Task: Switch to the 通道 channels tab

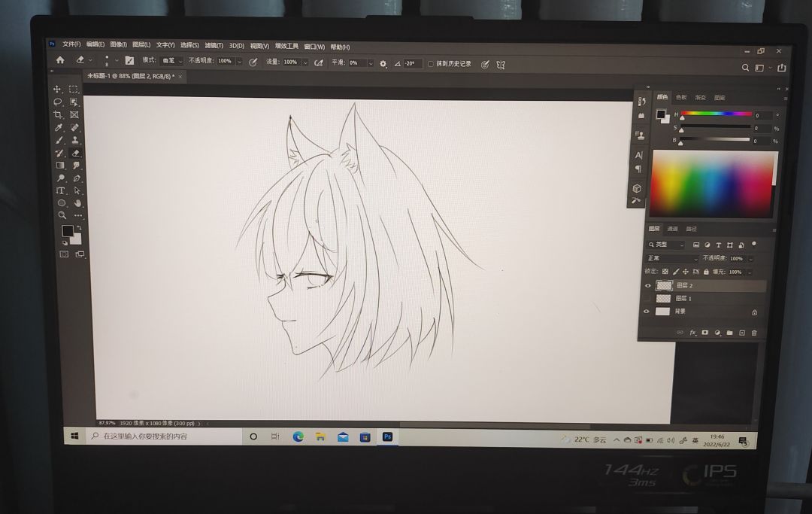Action: [x=672, y=229]
